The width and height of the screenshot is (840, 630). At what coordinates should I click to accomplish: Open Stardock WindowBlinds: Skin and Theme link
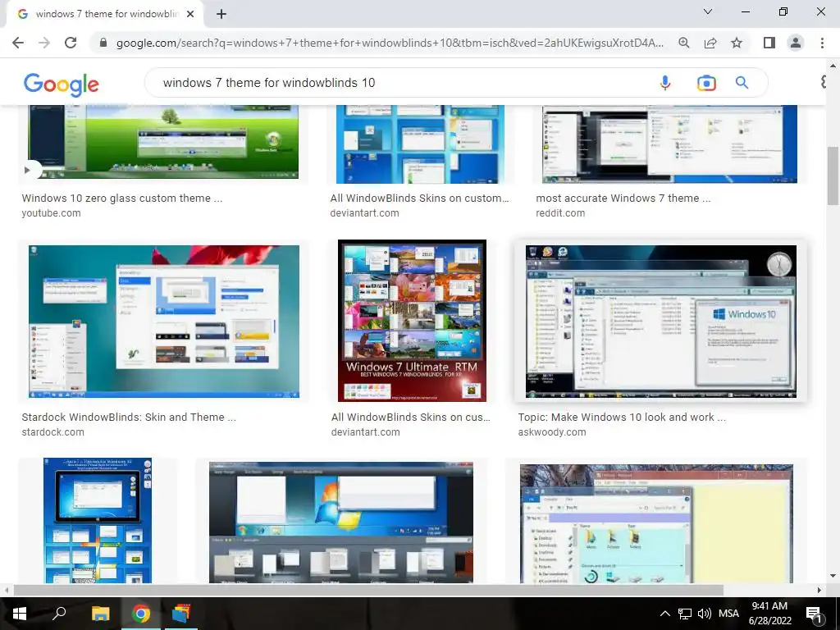(129, 418)
